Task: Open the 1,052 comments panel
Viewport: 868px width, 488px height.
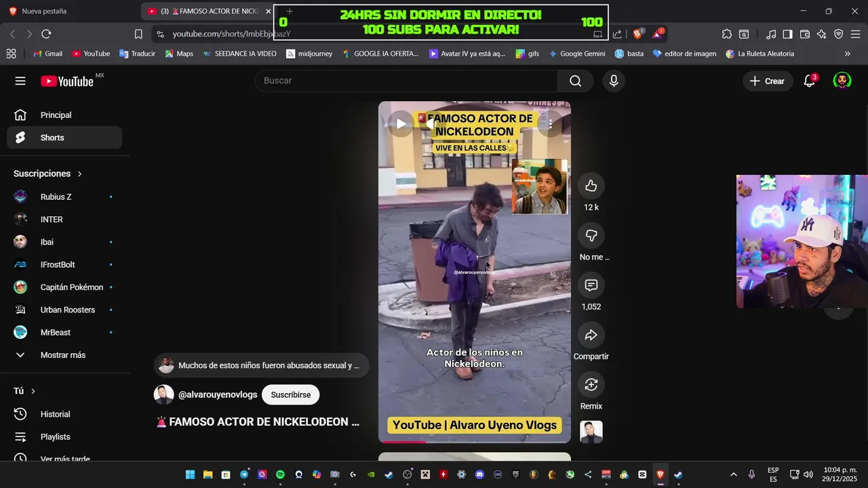Action: (591, 285)
